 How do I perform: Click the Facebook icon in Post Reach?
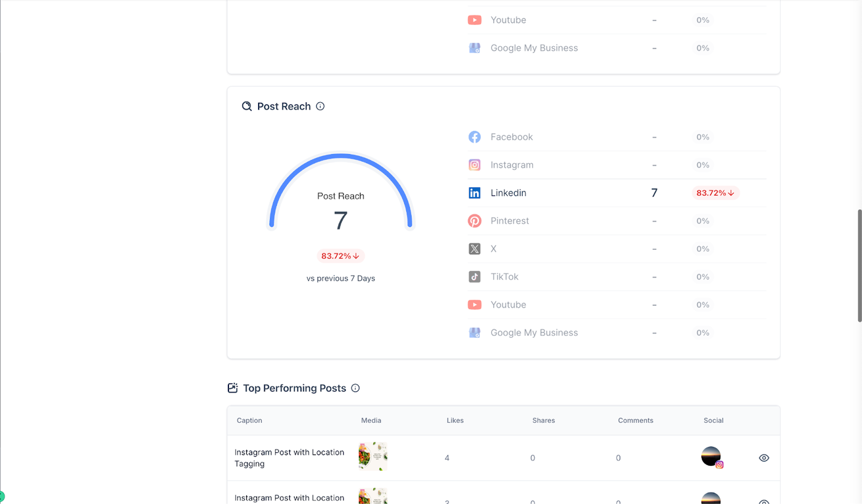tap(475, 137)
